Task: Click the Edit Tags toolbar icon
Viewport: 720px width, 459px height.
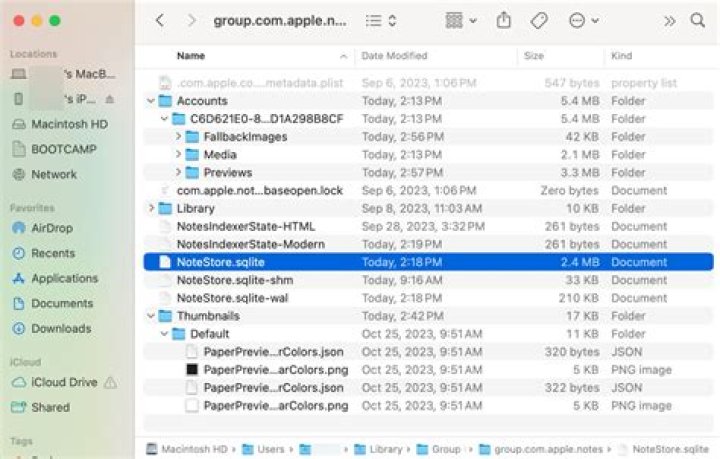Action: (539, 21)
